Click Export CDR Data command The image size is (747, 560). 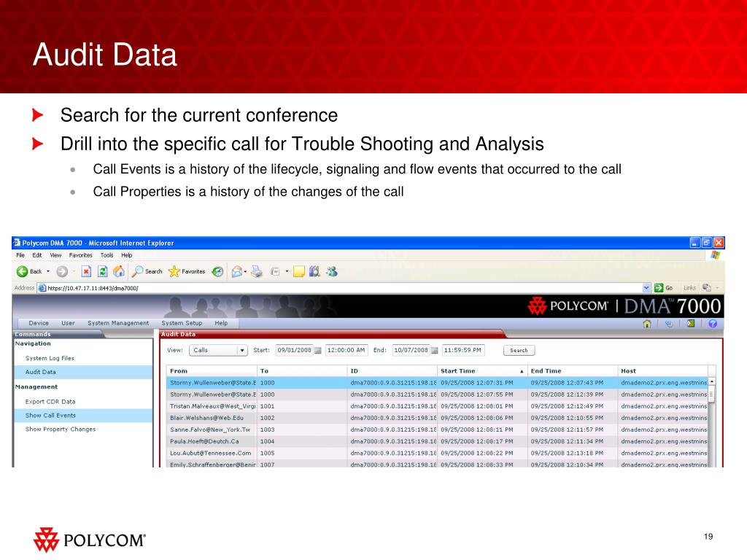[x=50, y=402]
